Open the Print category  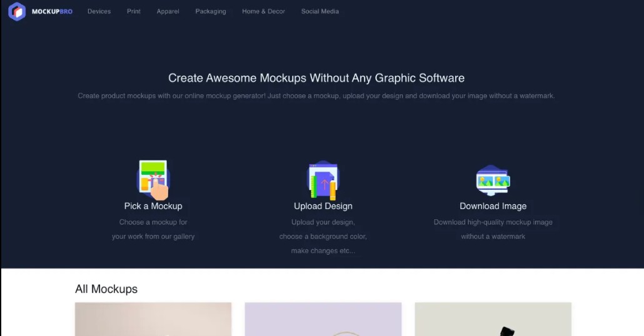[x=134, y=11]
